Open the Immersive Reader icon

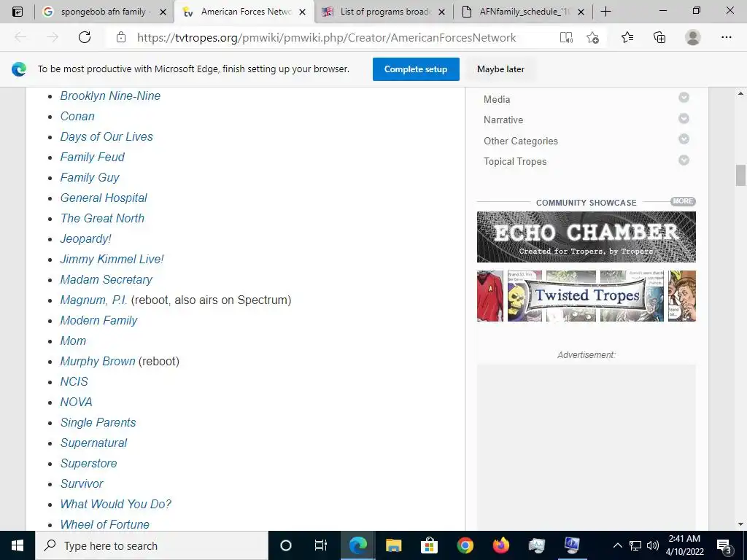(x=566, y=37)
